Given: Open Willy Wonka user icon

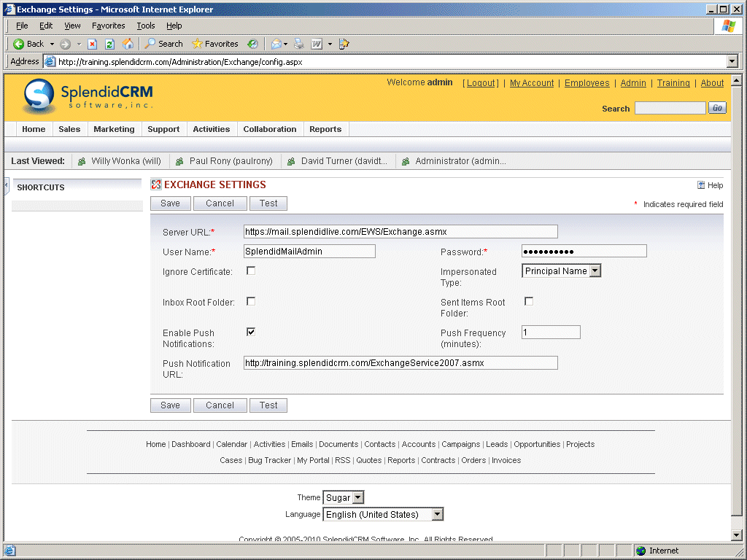Looking at the screenshot, I should [x=82, y=161].
